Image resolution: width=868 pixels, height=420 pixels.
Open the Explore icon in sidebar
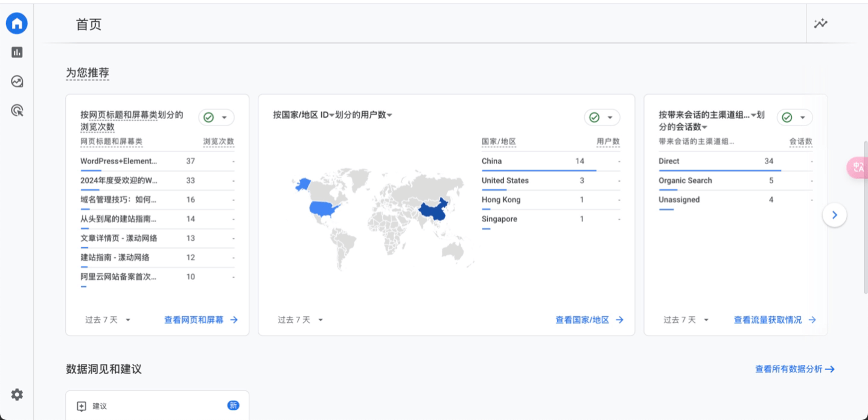tap(17, 81)
